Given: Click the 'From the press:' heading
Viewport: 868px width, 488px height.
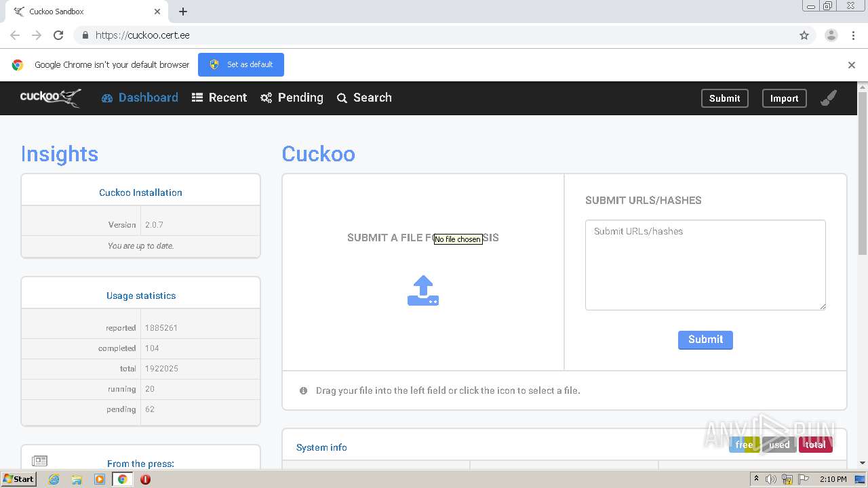Looking at the screenshot, I should click(140, 464).
